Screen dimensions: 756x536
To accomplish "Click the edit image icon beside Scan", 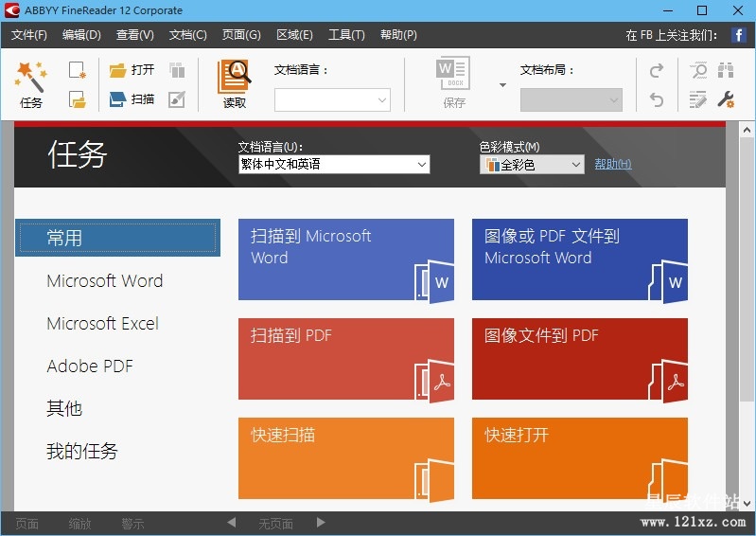I will 177,99.
